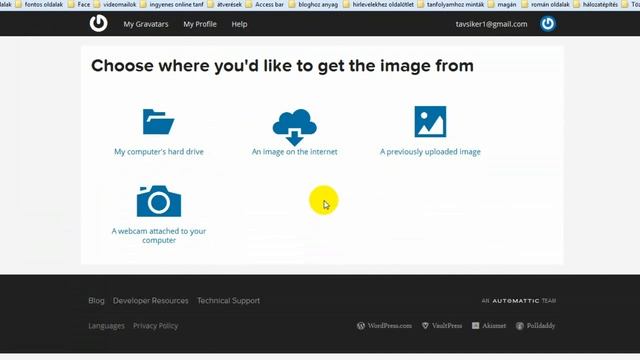This screenshot has height=360, width=640.
Task: Open the videomailok bookmark folder
Action: (115, 4)
